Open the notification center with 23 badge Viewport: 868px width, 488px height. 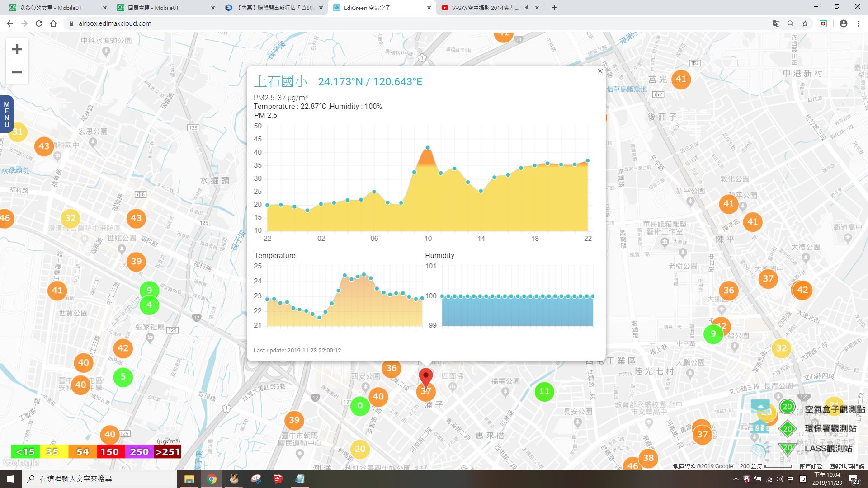854,479
